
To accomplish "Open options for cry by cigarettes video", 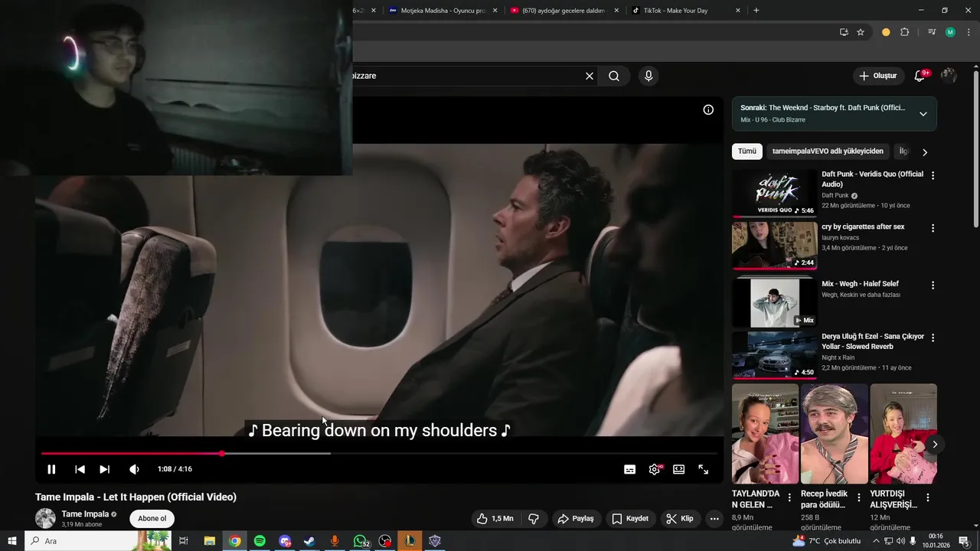I will 933,228.
